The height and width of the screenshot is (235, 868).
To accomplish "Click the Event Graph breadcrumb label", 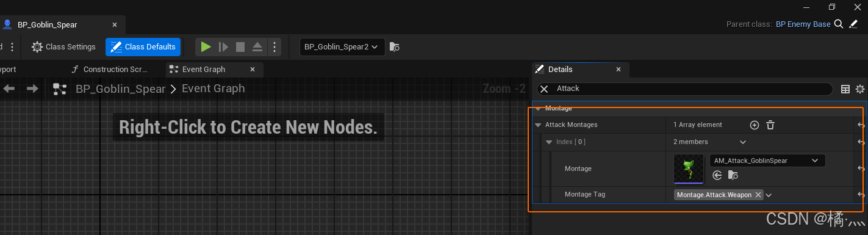I will [x=213, y=89].
